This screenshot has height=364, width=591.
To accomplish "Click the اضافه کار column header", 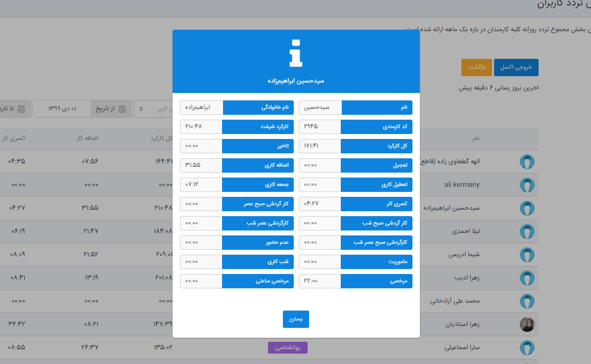I will tap(87, 138).
